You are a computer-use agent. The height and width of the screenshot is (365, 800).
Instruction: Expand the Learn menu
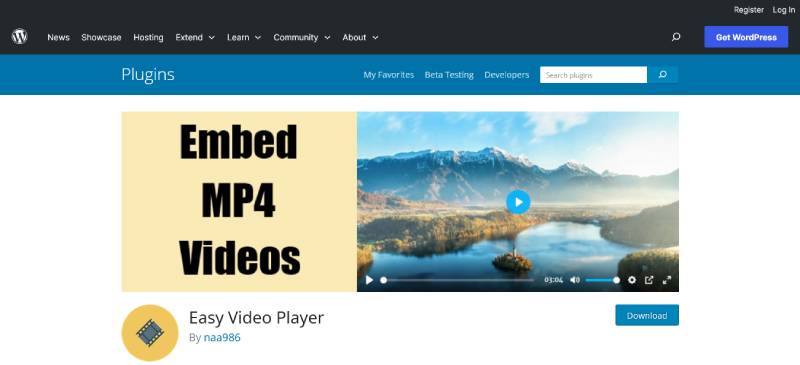tap(244, 37)
